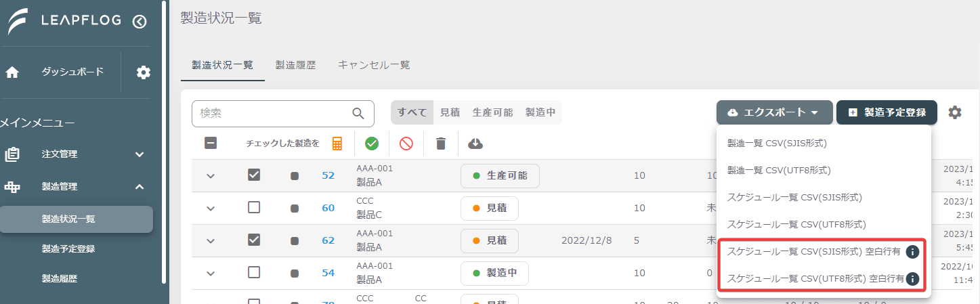The width and height of the screenshot is (980, 304).
Task: Uncheck the checkbox for row 62
Action: pyautogui.click(x=254, y=240)
